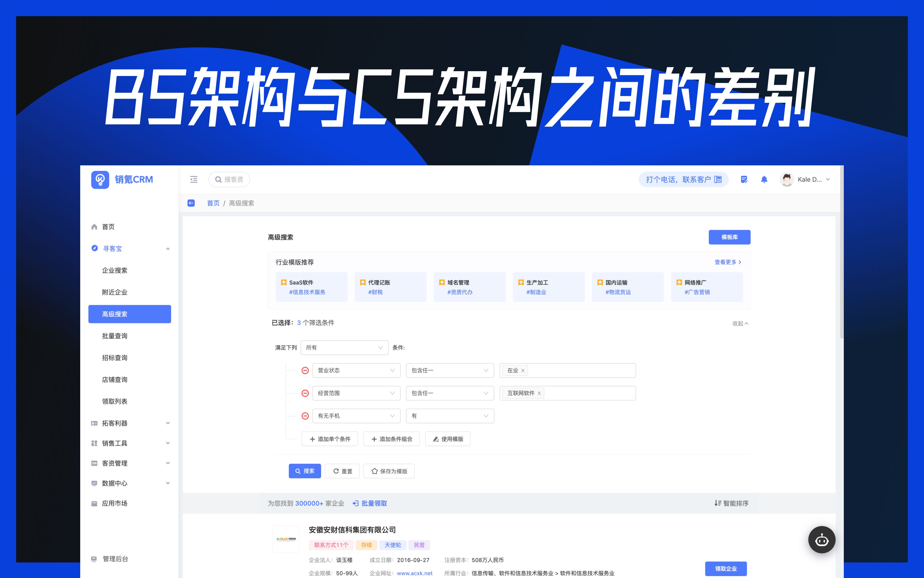Open 领取列表 in the sidebar
Viewport: 924px width, 578px height.
[x=114, y=401]
